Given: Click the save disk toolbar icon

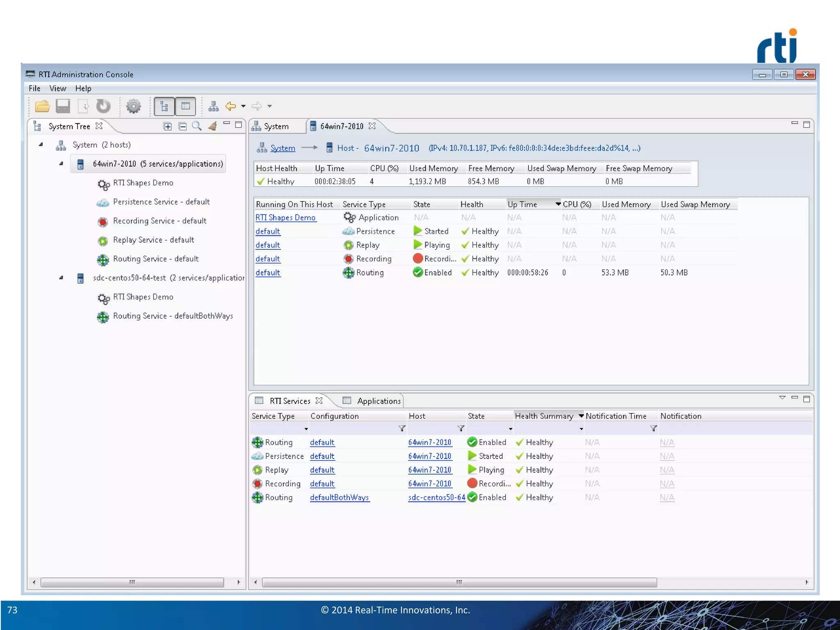Looking at the screenshot, I should coord(63,106).
